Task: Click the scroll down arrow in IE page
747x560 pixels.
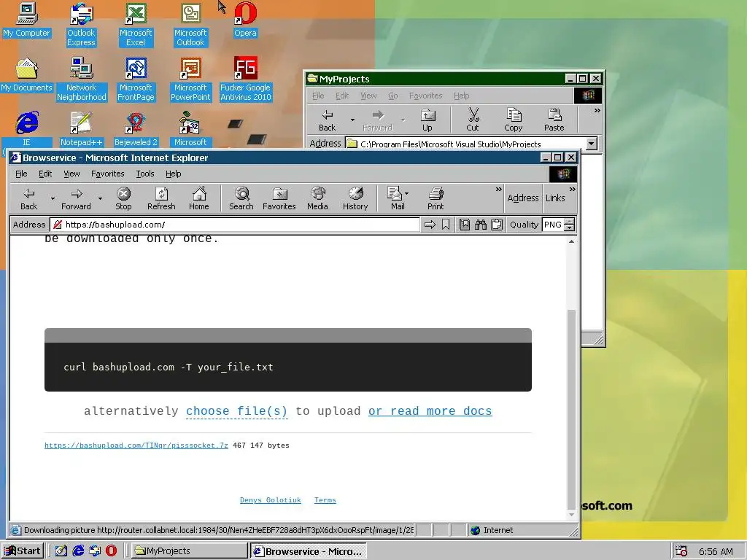Action: pyautogui.click(x=571, y=515)
